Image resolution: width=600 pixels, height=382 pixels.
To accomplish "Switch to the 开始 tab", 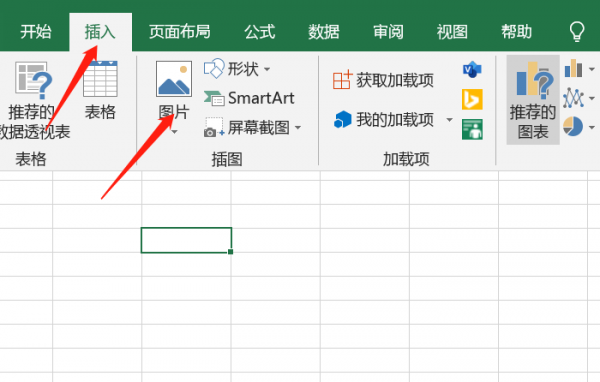I will click(36, 32).
